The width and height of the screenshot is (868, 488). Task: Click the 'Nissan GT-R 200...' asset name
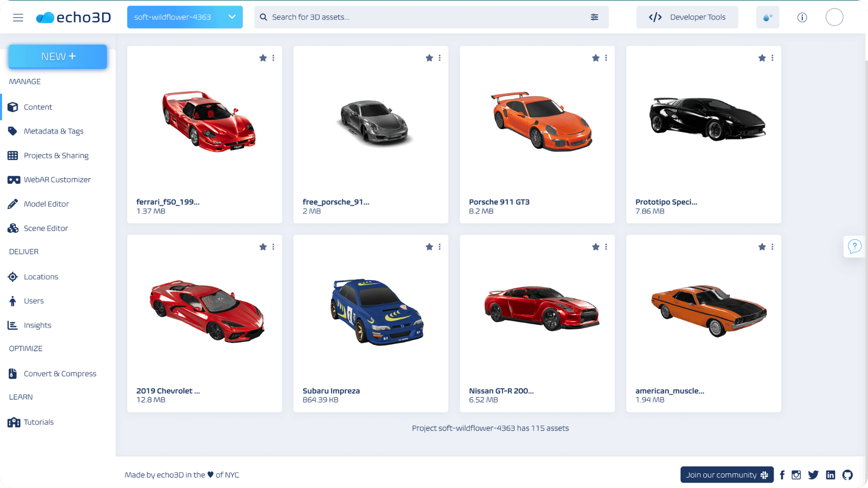tap(501, 391)
